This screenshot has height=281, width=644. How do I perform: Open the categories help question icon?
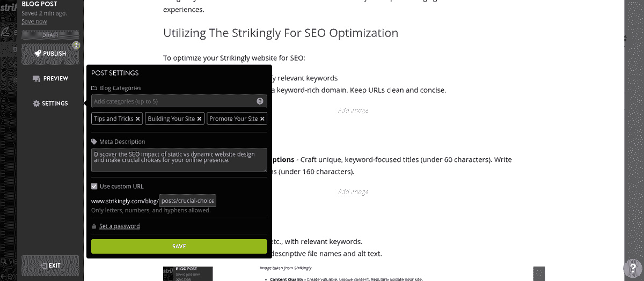tap(260, 101)
